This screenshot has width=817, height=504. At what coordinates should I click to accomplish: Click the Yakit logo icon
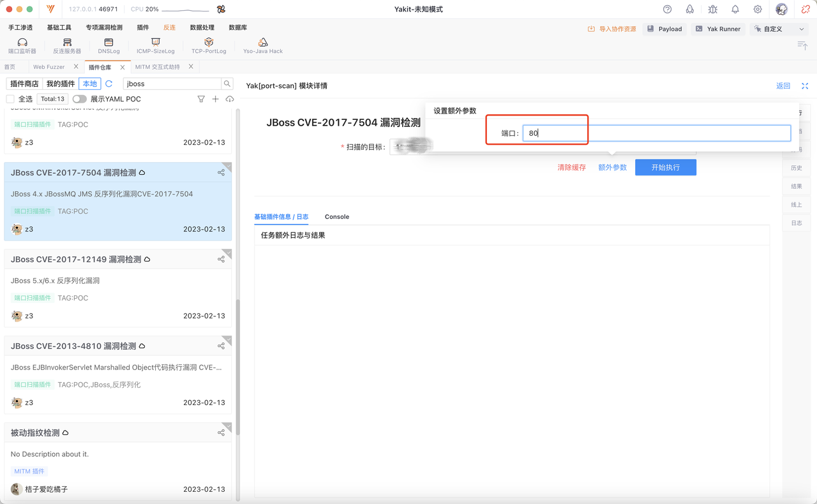pyautogui.click(x=51, y=10)
